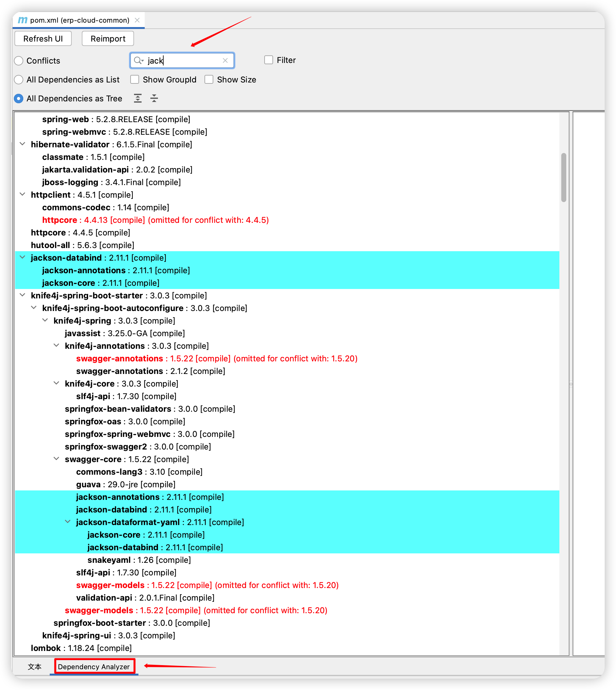This screenshot has width=616, height=690.
Task: Click the search magnifier icon in search field
Action: click(138, 60)
